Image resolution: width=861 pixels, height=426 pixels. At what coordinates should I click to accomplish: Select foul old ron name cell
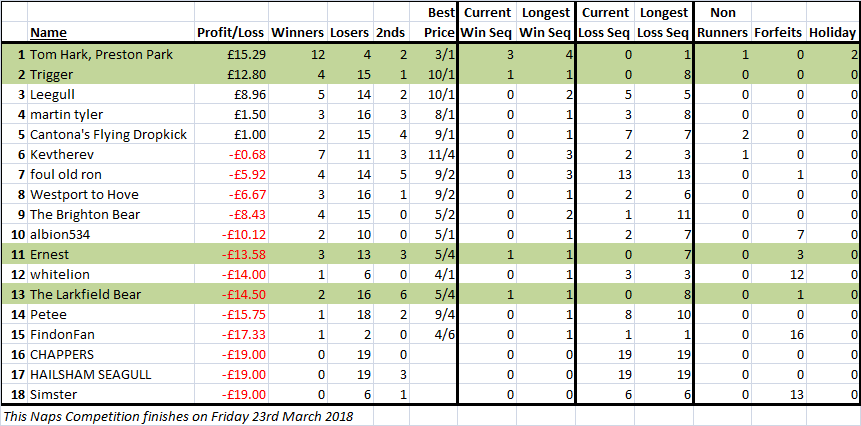pos(111,175)
